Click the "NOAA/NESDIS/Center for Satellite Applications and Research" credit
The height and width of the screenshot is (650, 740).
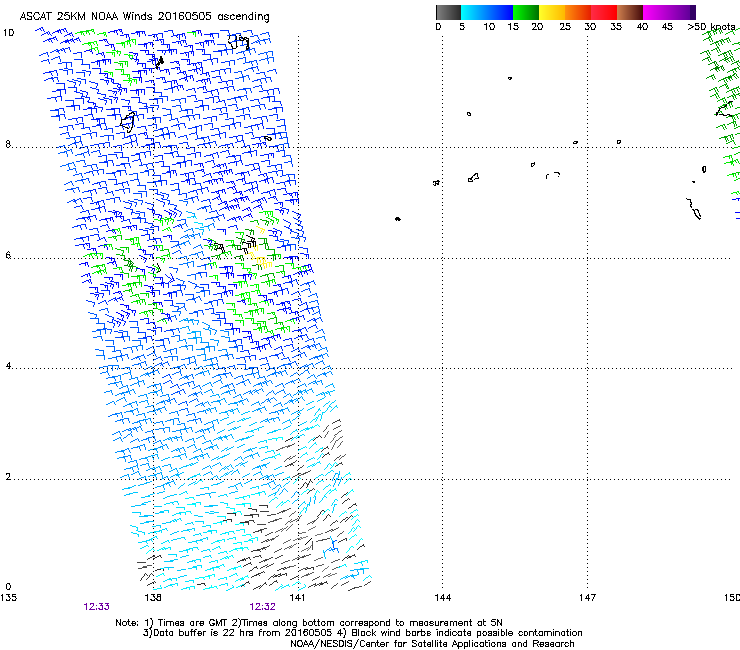432,644
